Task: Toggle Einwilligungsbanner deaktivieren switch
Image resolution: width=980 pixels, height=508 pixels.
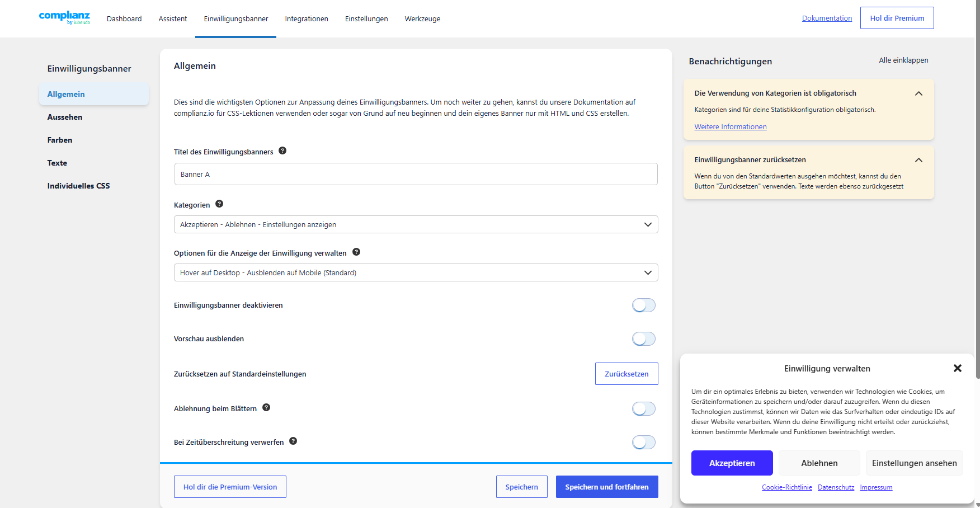Action: tap(644, 305)
